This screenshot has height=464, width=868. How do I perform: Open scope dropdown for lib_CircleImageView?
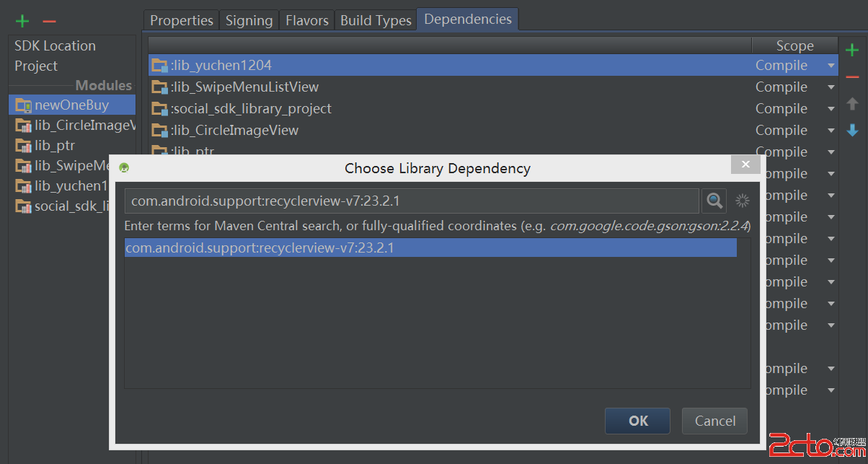click(831, 131)
